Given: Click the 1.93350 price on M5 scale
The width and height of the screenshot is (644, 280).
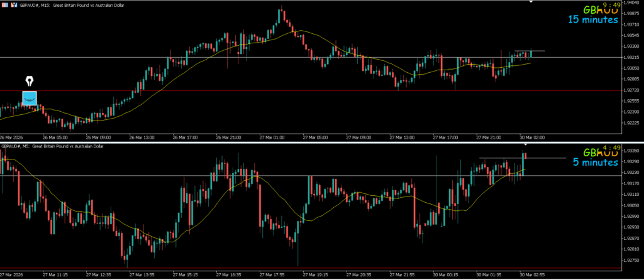Looking at the screenshot, I should click(631, 151).
